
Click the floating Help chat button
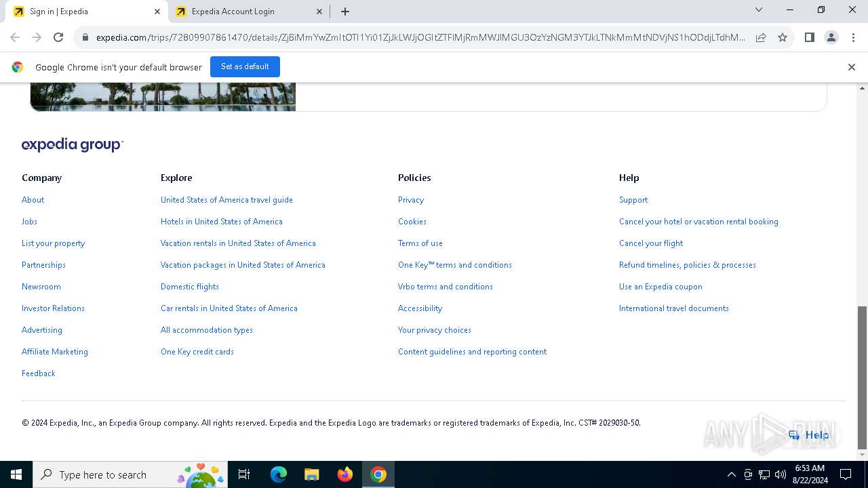808,435
